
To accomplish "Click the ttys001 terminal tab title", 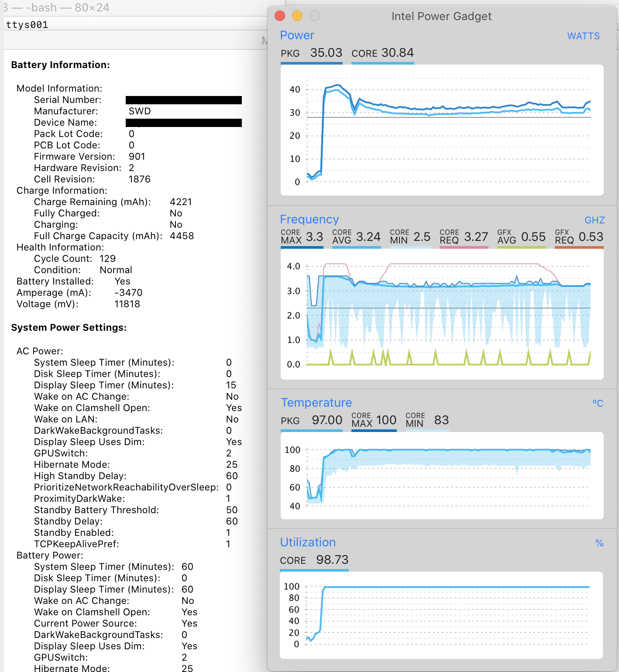I will tap(27, 25).
